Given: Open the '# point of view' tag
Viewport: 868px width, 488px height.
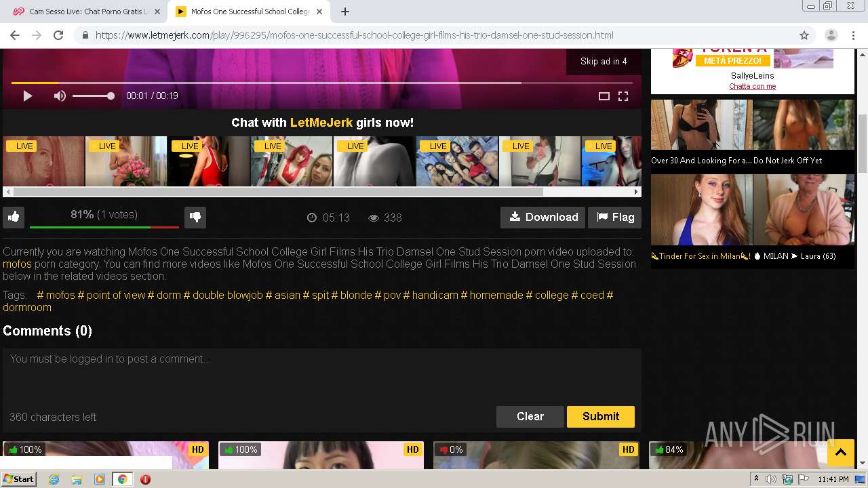Looking at the screenshot, I should click(x=111, y=296).
